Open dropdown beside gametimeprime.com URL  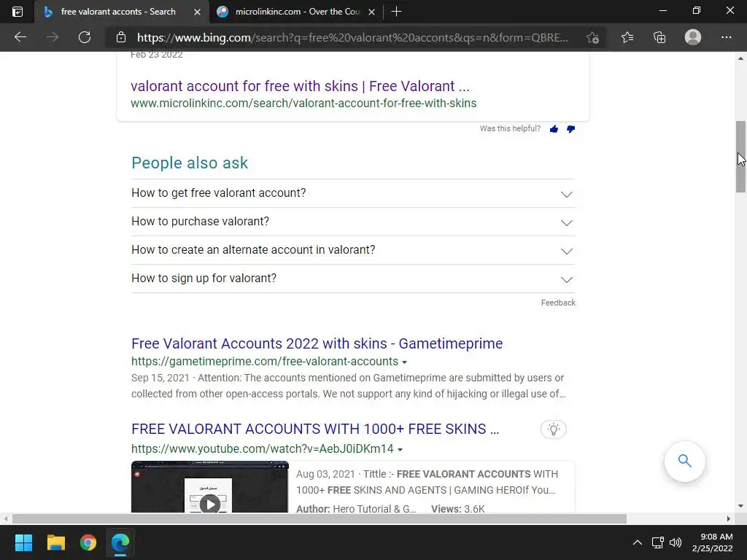[x=404, y=362]
